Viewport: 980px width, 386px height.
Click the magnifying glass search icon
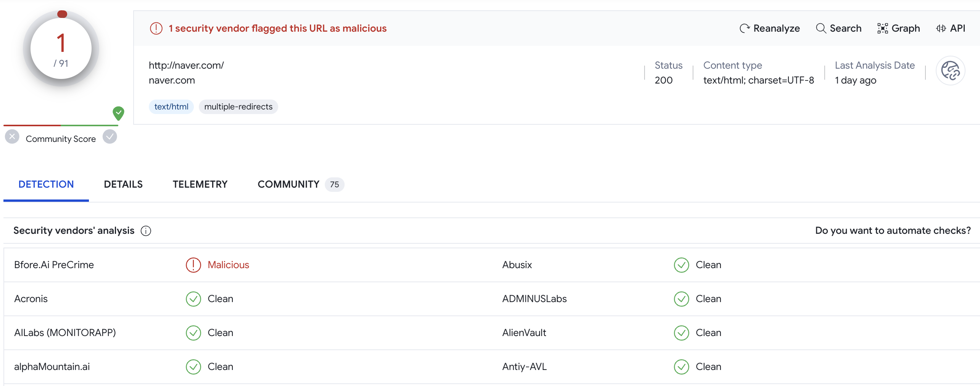point(821,28)
